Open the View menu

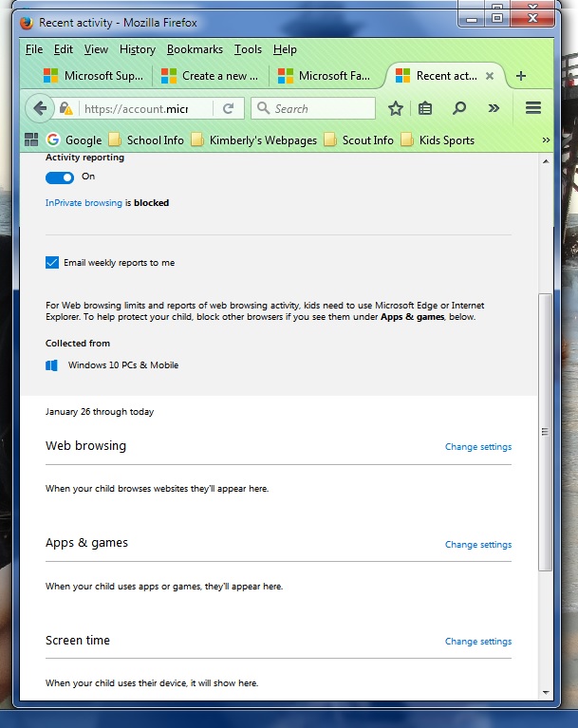[96, 49]
